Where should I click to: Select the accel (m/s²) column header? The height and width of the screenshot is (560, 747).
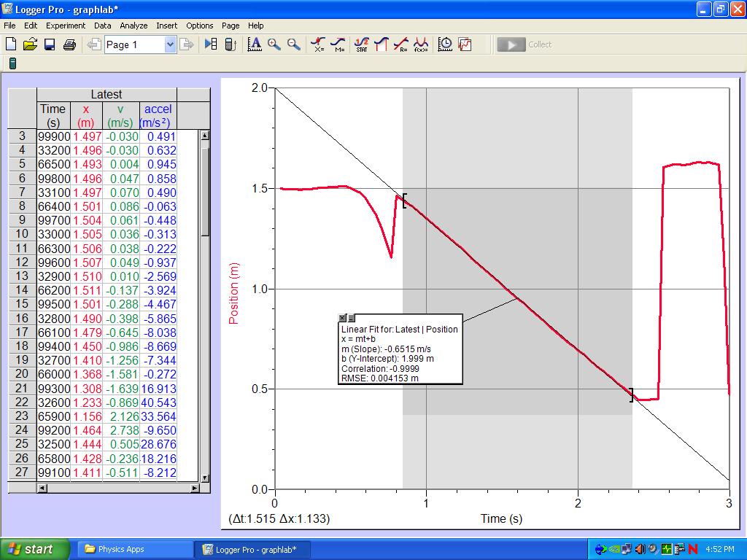(x=158, y=116)
